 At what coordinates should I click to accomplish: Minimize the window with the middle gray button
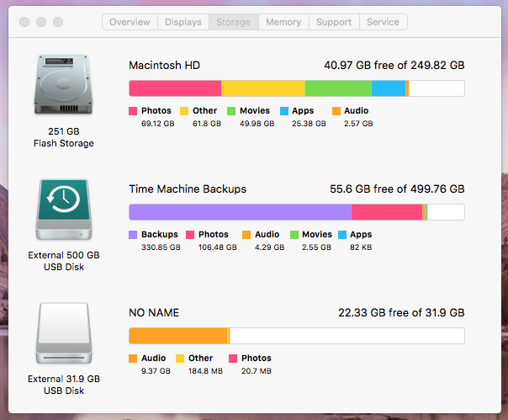pyautogui.click(x=41, y=22)
